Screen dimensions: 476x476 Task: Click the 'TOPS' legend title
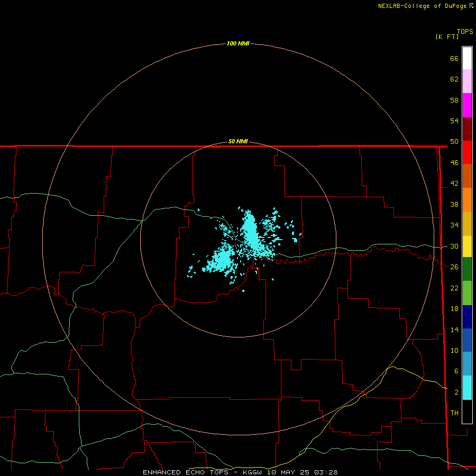coord(465,32)
